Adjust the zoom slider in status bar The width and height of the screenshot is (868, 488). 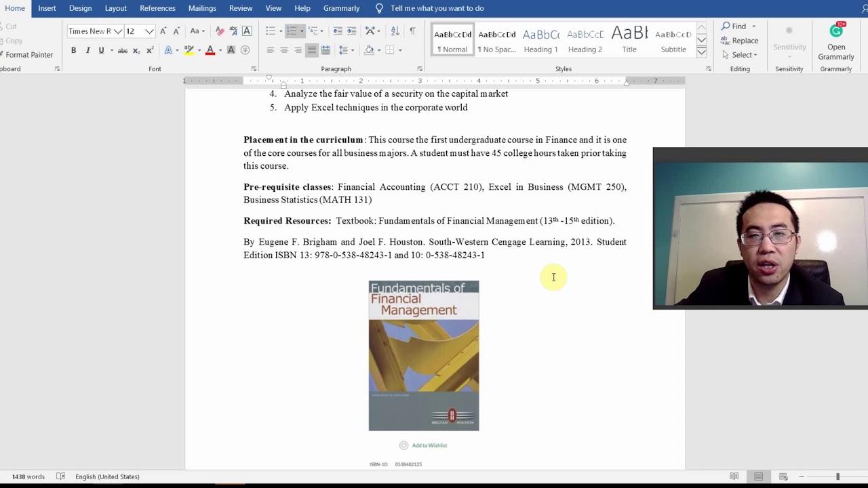[x=837, y=476]
